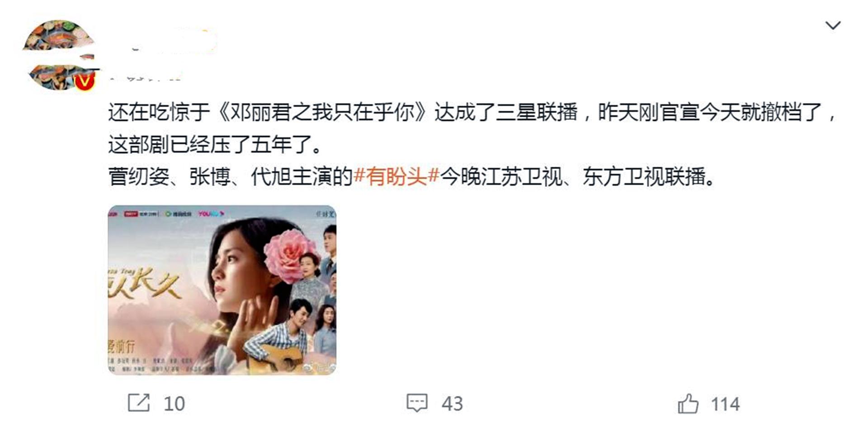The height and width of the screenshot is (427, 868).
Task: Click the pink rose in the poster
Action: pyautogui.click(x=292, y=256)
